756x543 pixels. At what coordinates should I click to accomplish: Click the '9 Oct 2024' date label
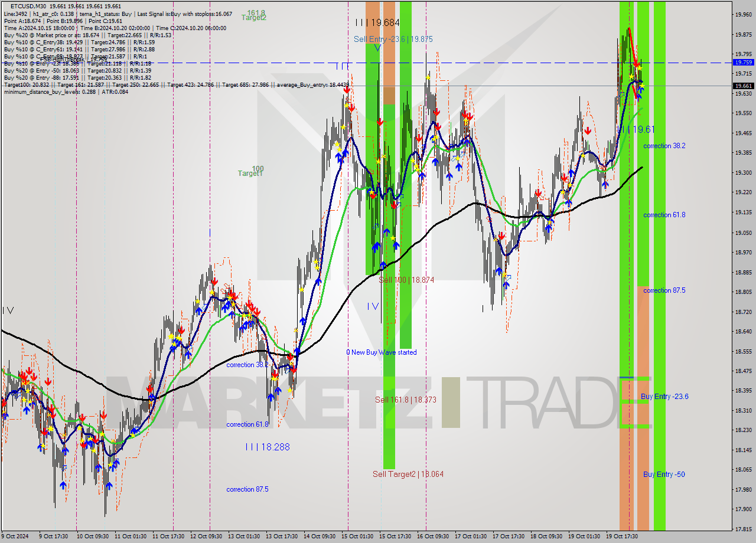pos(15,537)
